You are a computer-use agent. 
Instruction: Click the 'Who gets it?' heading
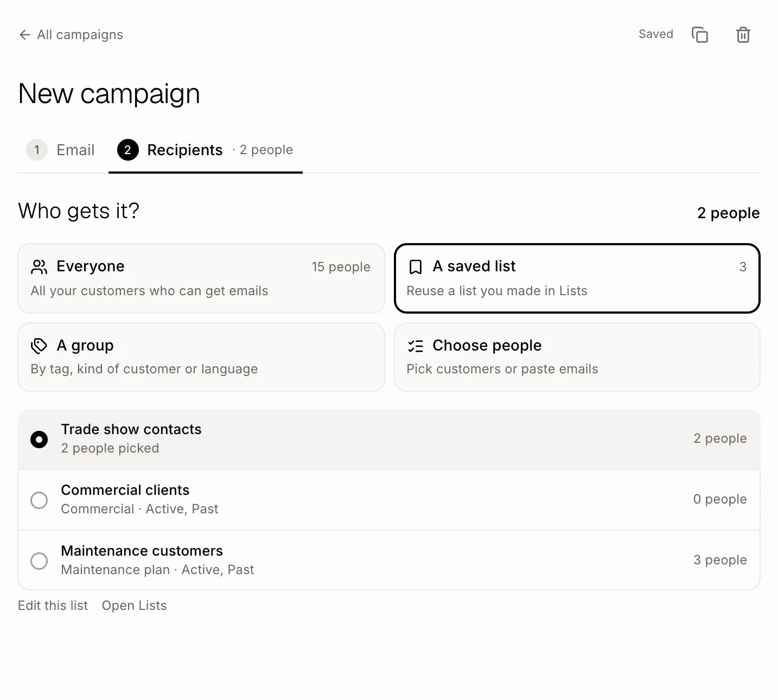(79, 211)
